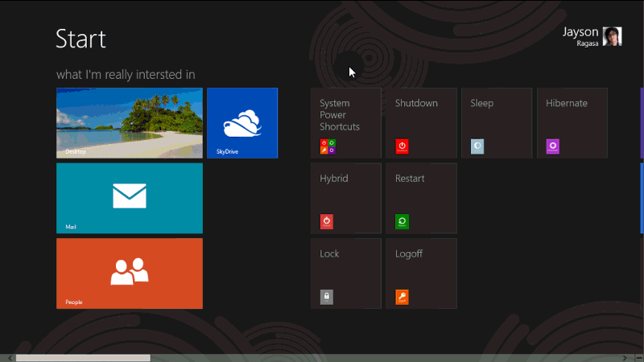This screenshot has width=644, height=362.
Task: Open the SkyDrive cloud tile
Action: [242, 123]
